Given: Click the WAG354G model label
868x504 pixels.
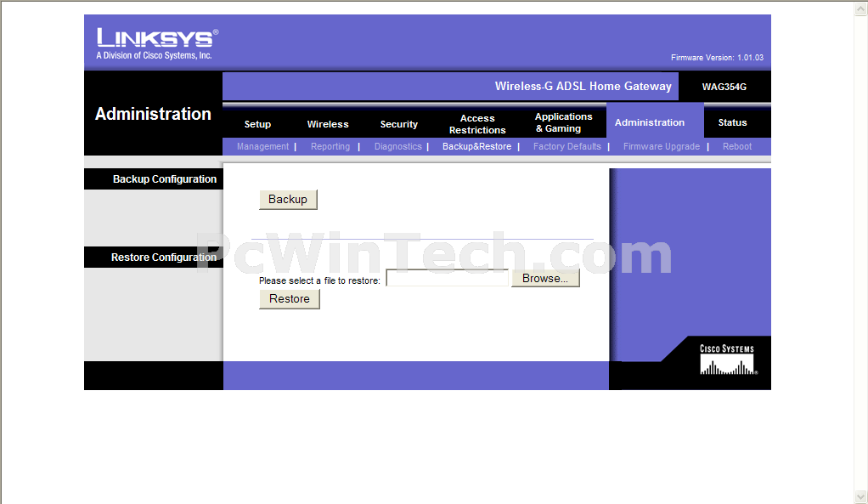Looking at the screenshot, I should click(x=724, y=87).
